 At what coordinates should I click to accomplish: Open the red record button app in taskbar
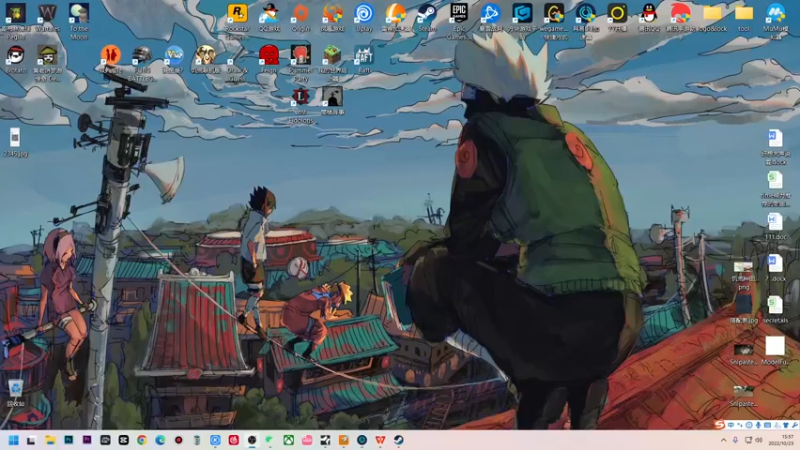(179, 440)
